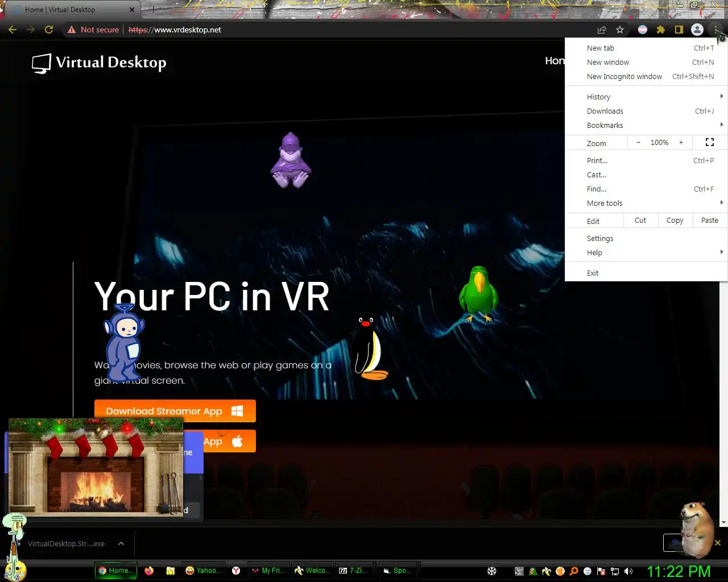Switch to Chrome Home taskbar button
Screen dimensions: 728x582
[116, 571]
